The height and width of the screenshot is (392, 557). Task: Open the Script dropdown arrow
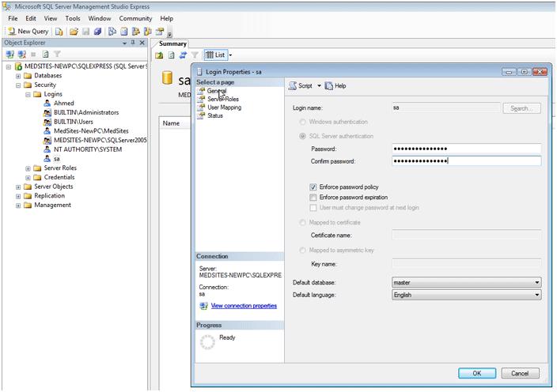pos(319,86)
